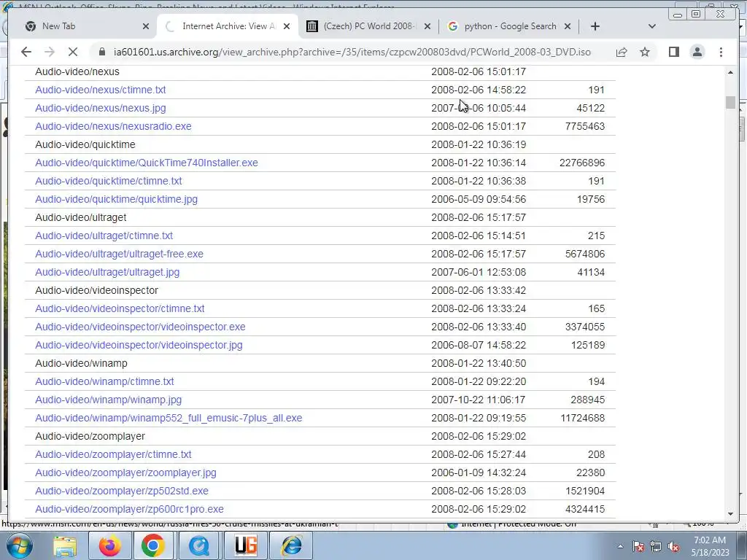Bookmark this page with the star icon
Viewport: 747px width, 560px height.
[x=645, y=52]
